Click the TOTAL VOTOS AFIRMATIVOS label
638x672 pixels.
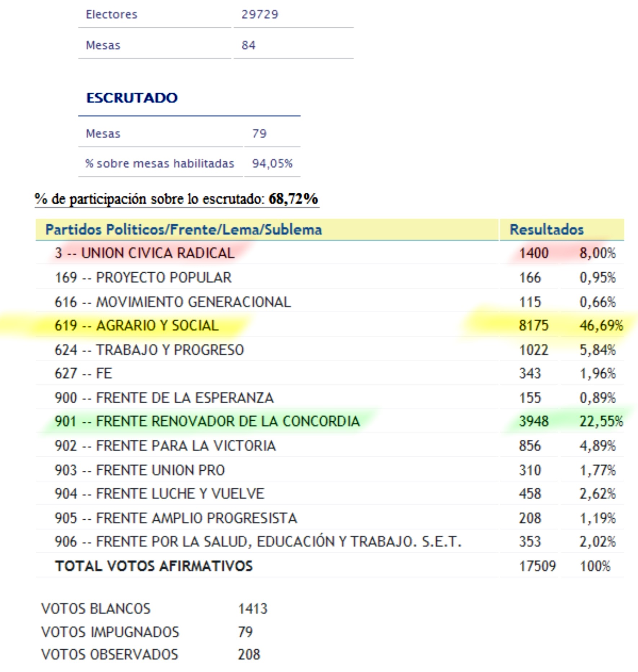[x=154, y=566]
